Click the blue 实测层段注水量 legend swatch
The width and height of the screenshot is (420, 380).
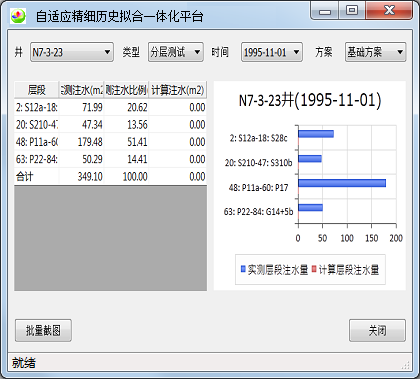click(x=243, y=269)
